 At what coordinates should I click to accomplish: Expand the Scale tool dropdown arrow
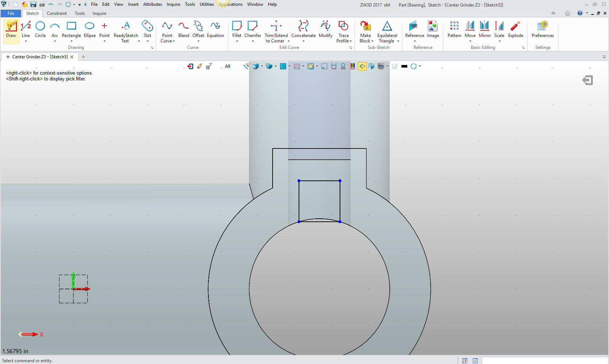500,41
